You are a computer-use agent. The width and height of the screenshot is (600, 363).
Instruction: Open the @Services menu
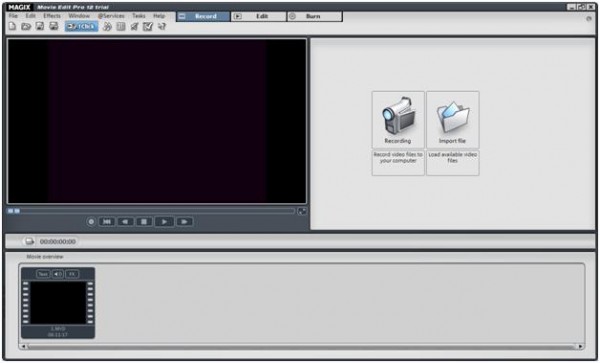point(111,16)
